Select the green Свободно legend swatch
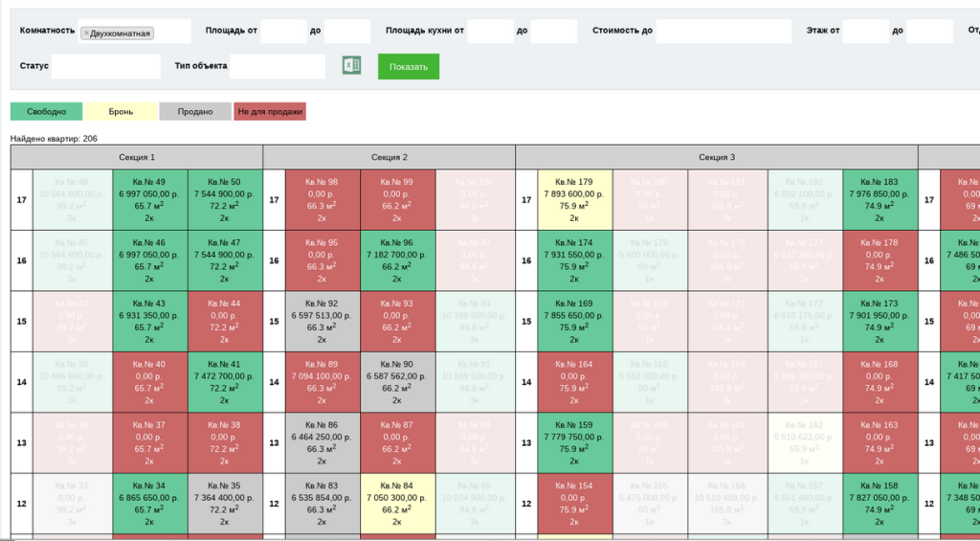 46,112
